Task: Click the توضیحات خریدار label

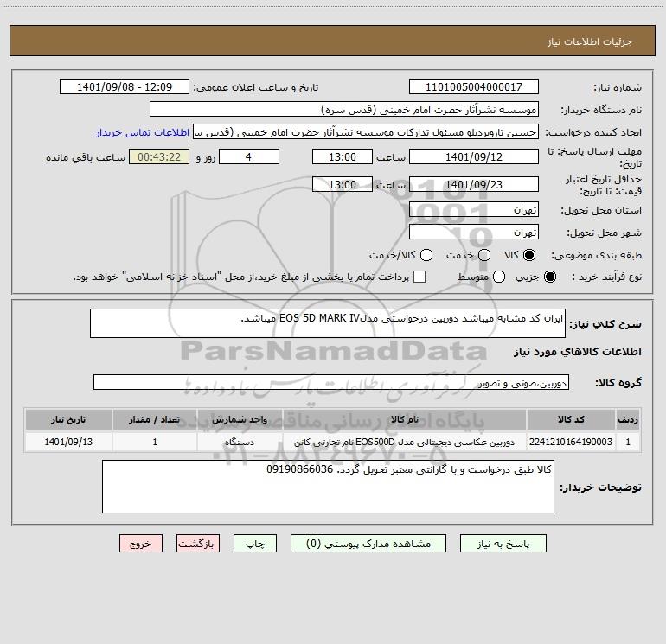Action: pos(600,488)
